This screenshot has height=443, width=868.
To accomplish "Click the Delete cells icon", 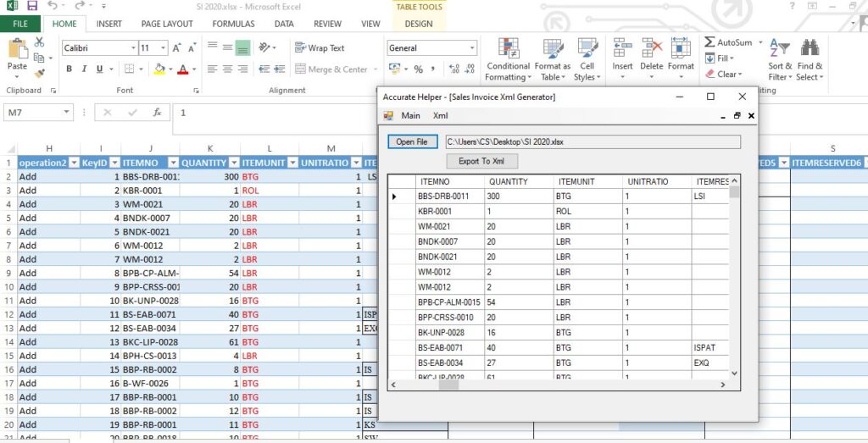I will tap(651, 49).
